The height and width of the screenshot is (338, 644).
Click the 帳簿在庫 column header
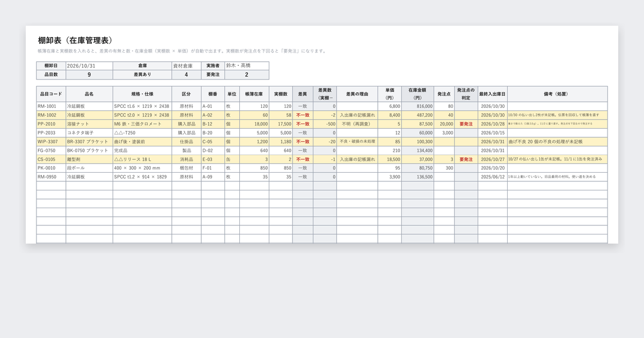[x=254, y=94]
